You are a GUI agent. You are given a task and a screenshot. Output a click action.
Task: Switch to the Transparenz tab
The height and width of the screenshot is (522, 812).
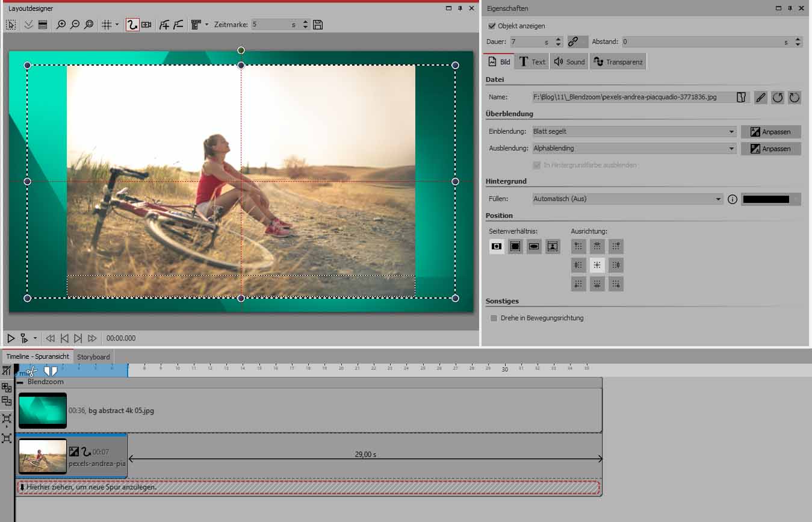tap(618, 62)
